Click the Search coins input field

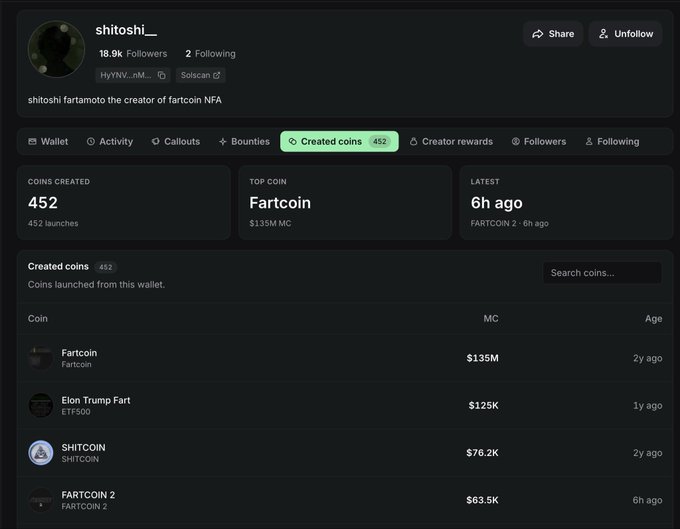pyautogui.click(x=602, y=273)
